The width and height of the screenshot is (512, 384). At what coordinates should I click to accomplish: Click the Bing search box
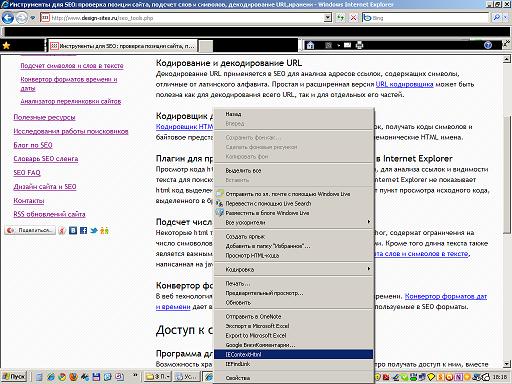tap(425, 18)
